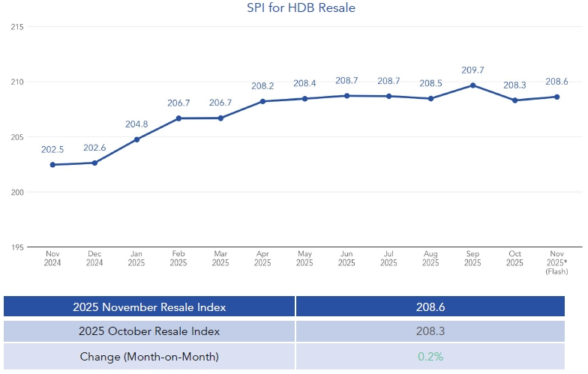Select the 204.8 value label
Image resolution: width=588 pixels, height=374 pixels.
coord(136,124)
